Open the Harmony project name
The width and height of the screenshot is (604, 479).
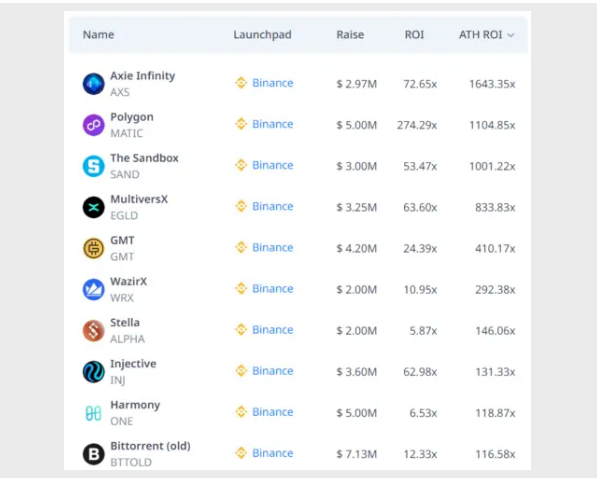tap(135, 405)
